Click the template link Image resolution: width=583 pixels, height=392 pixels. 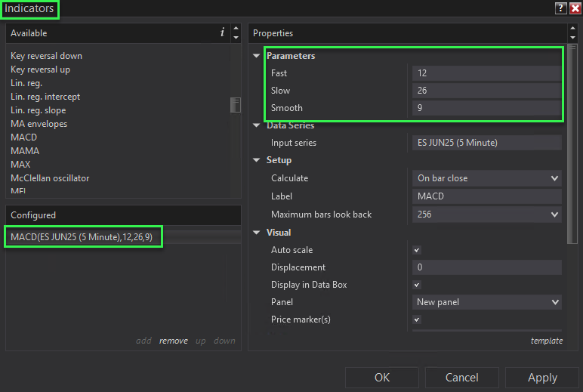(x=547, y=341)
